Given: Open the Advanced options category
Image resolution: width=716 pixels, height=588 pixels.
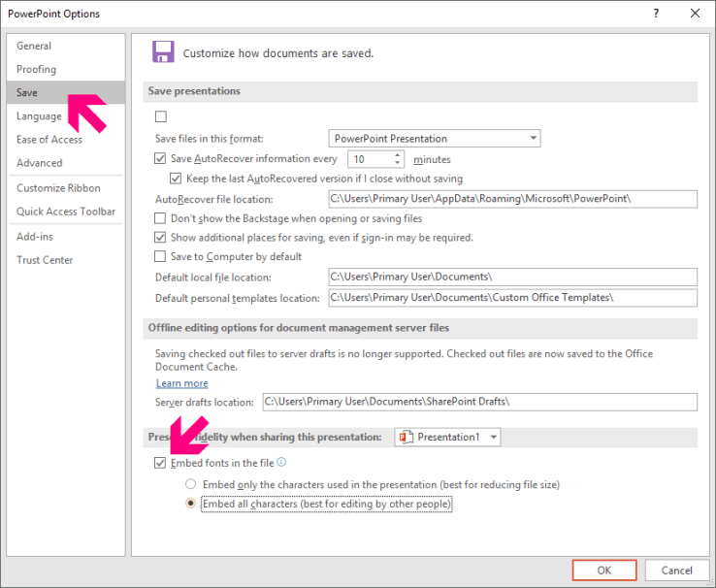Looking at the screenshot, I should click(40, 163).
